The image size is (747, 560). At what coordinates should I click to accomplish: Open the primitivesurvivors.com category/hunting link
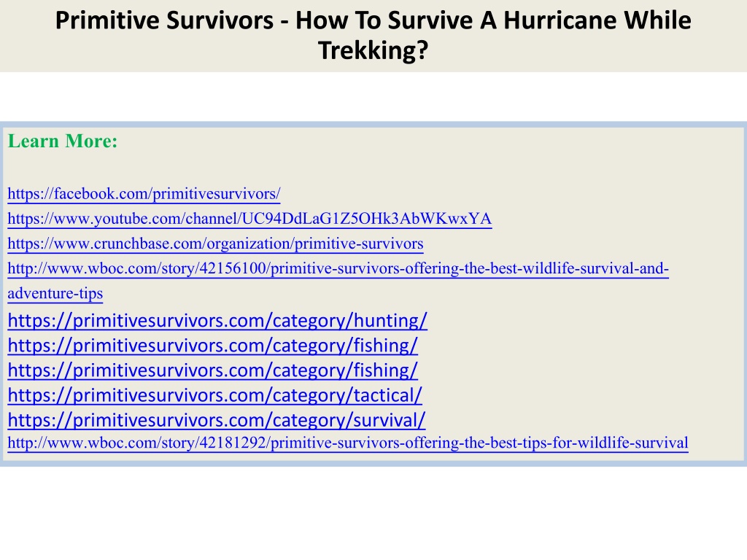[x=217, y=321]
